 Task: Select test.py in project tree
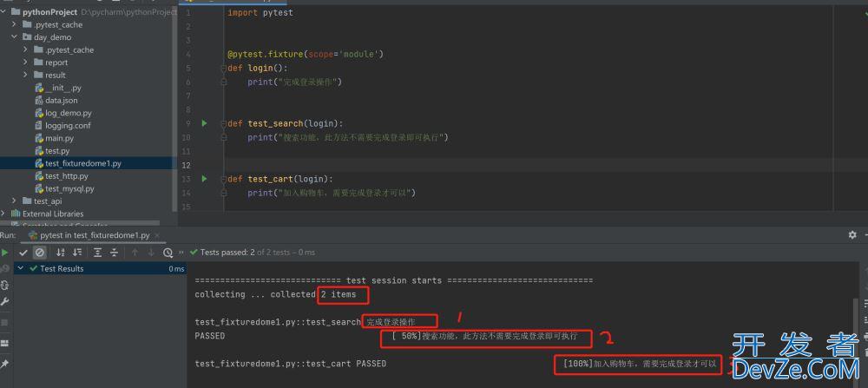click(x=57, y=150)
